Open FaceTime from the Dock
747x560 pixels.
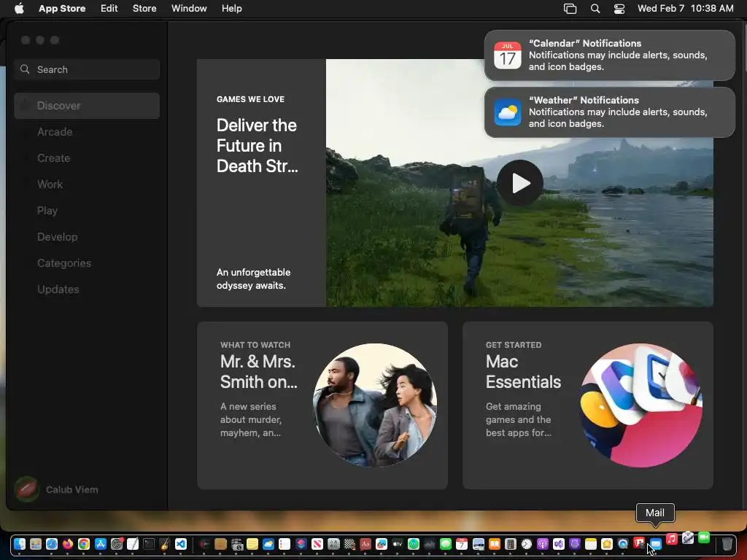[704, 537]
